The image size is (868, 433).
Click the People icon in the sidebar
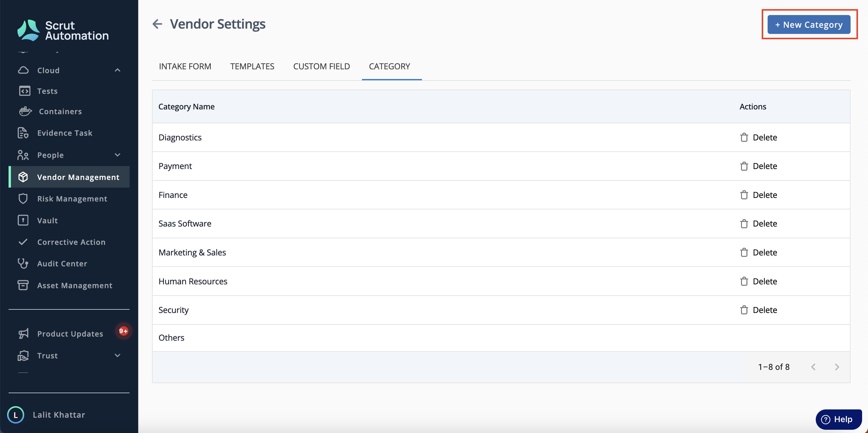click(x=23, y=155)
